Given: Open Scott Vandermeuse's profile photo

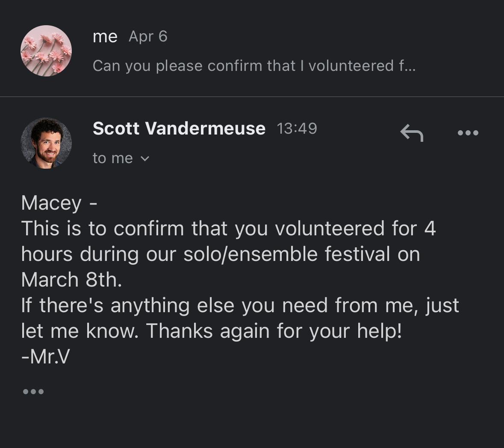Looking at the screenshot, I should click(46, 143).
